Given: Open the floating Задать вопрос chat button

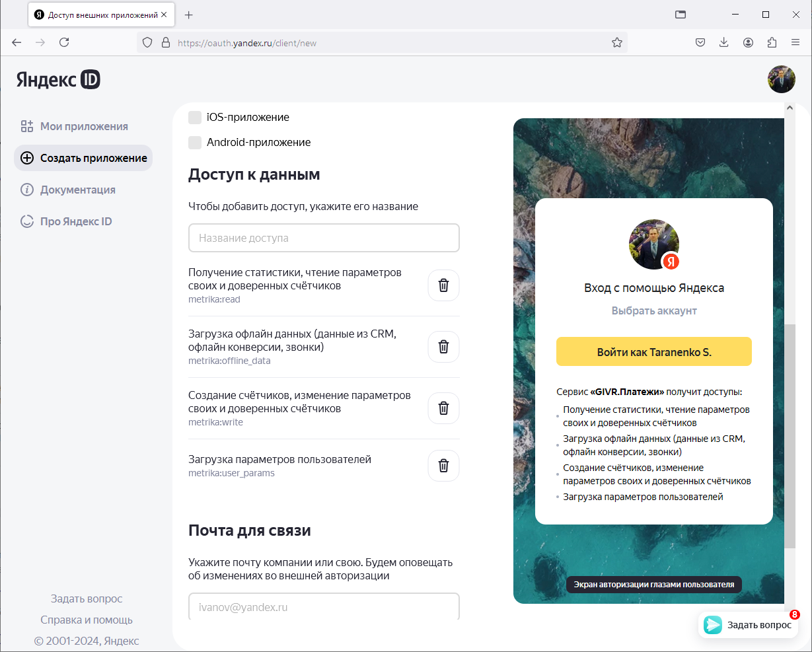Looking at the screenshot, I should click(x=748, y=625).
